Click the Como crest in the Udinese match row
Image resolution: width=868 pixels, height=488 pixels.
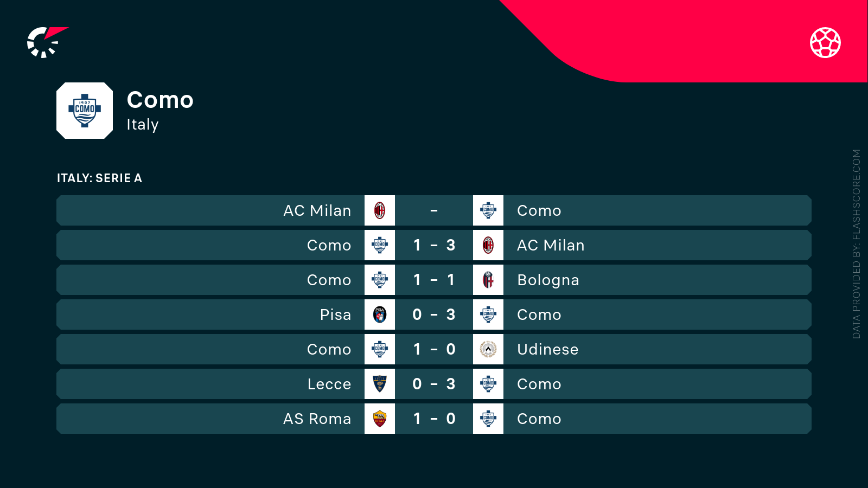point(380,349)
